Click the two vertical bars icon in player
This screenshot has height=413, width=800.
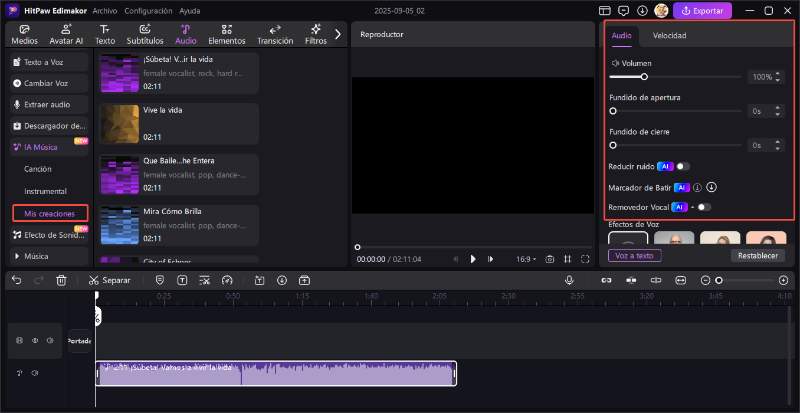tap(567, 259)
